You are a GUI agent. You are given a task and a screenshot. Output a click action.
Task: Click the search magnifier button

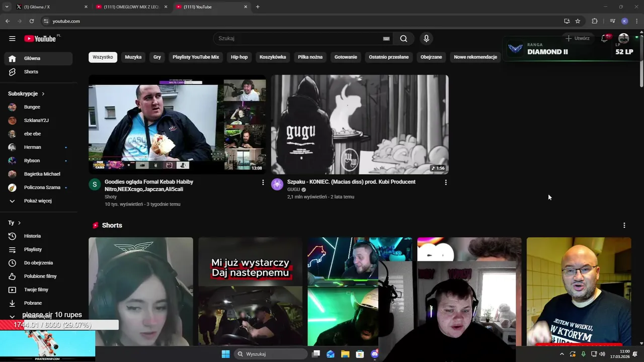tap(404, 39)
